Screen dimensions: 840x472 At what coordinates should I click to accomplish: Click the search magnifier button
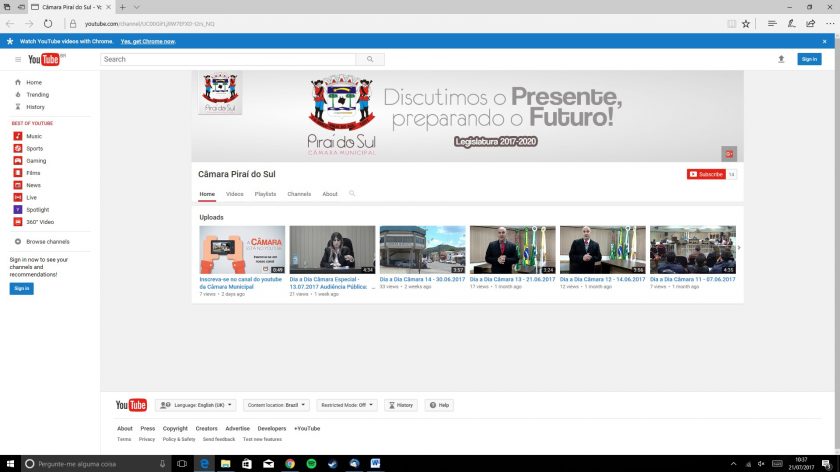click(x=370, y=59)
